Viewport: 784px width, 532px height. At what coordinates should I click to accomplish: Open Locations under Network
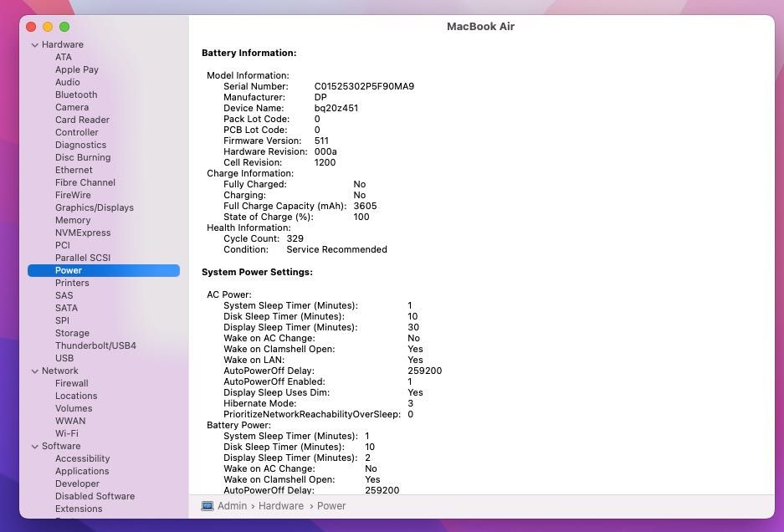tap(76, 396)
